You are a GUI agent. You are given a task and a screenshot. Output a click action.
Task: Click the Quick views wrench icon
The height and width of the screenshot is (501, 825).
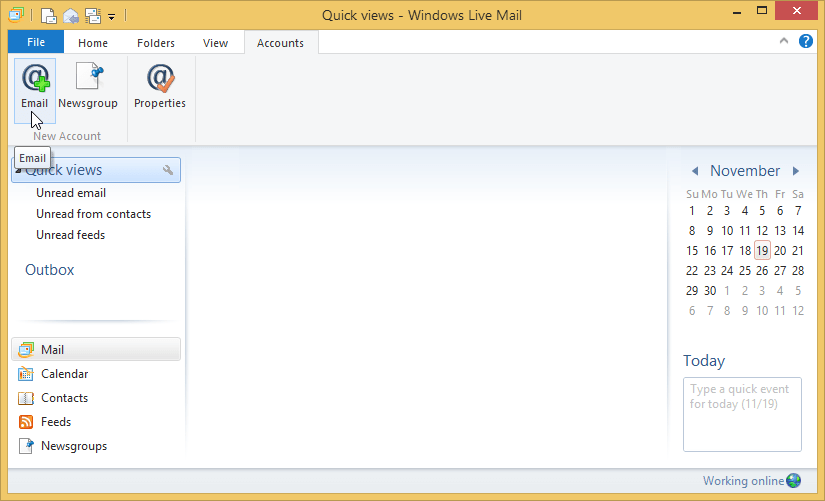pos(168,170)
